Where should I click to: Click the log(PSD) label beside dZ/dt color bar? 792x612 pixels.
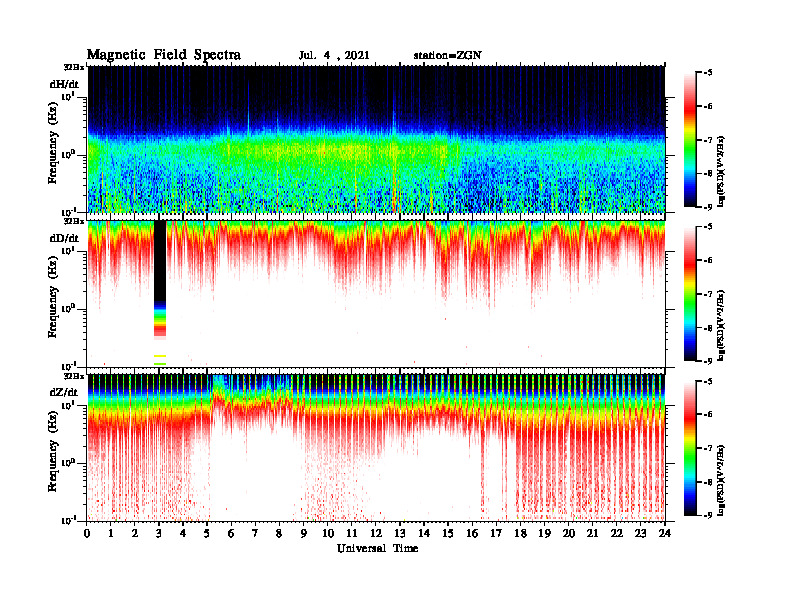[721, 480]
